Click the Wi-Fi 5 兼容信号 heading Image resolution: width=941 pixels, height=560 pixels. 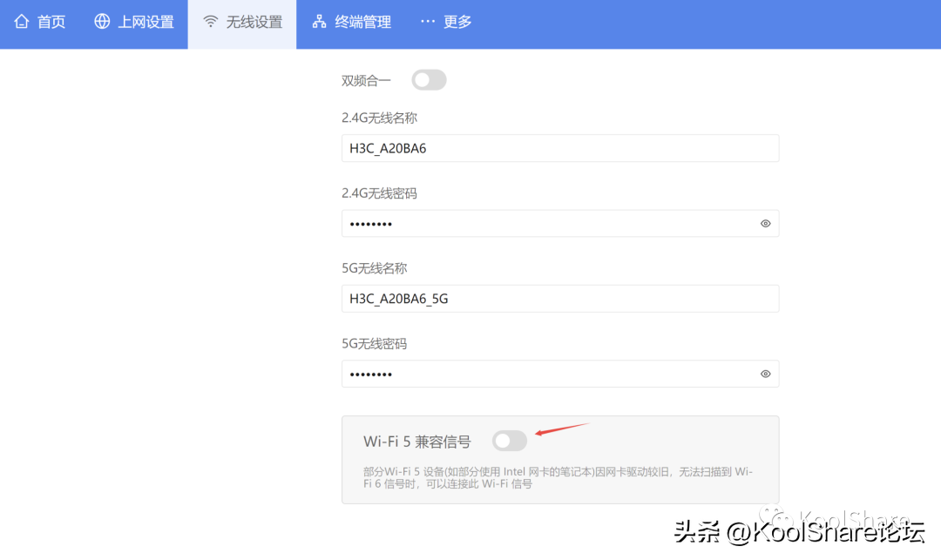click(417, 442)
